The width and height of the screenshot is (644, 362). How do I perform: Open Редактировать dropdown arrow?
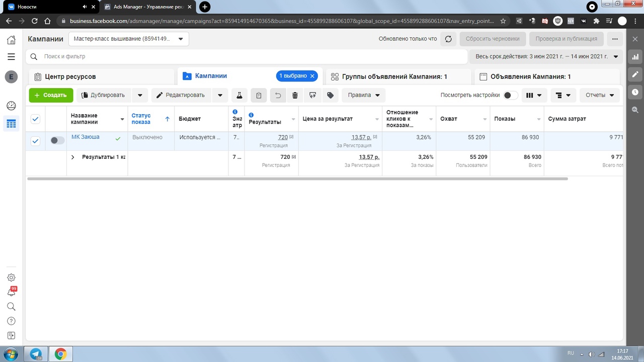[x=220, y=95]
